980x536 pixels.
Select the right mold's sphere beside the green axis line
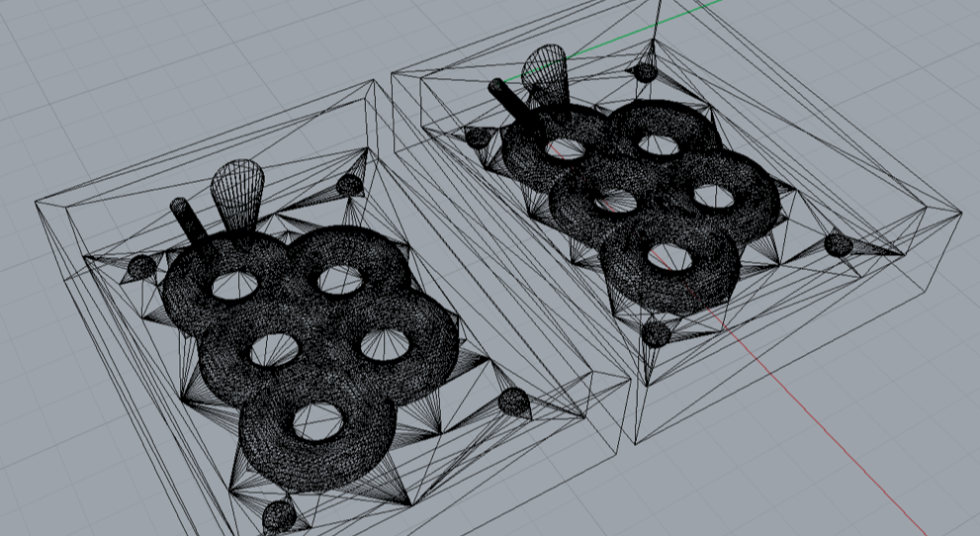click(646, 72)
